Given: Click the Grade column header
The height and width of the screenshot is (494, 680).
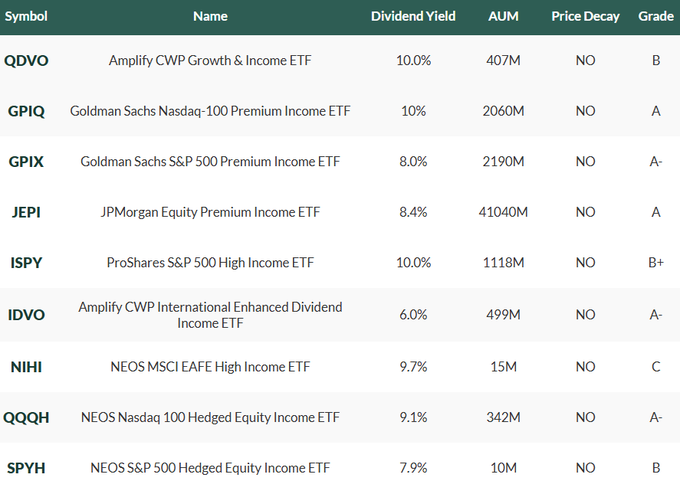Looking at the screenshot, I should [656, 16].
